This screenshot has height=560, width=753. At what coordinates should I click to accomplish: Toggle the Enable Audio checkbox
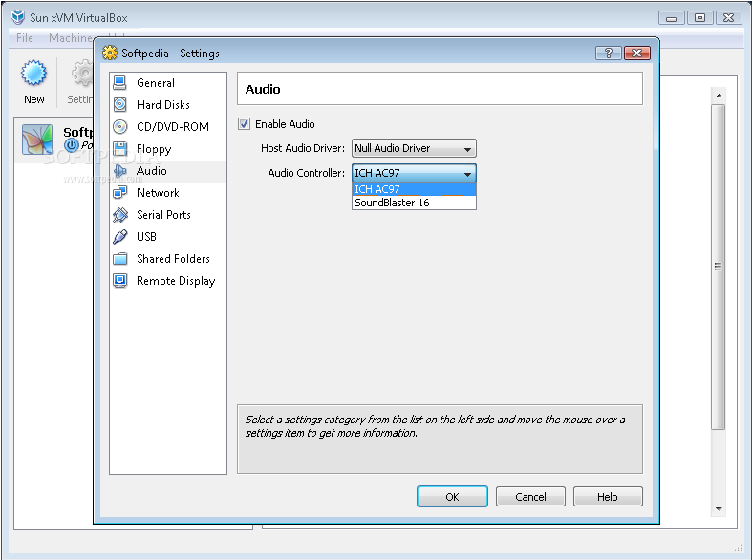coord(244,124)
